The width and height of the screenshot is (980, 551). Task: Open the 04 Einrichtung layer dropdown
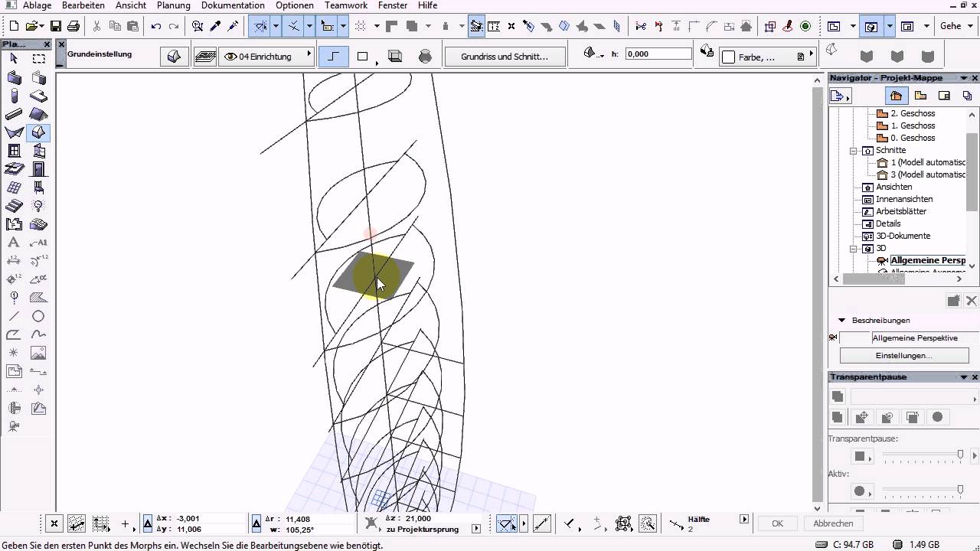[266, 57]
